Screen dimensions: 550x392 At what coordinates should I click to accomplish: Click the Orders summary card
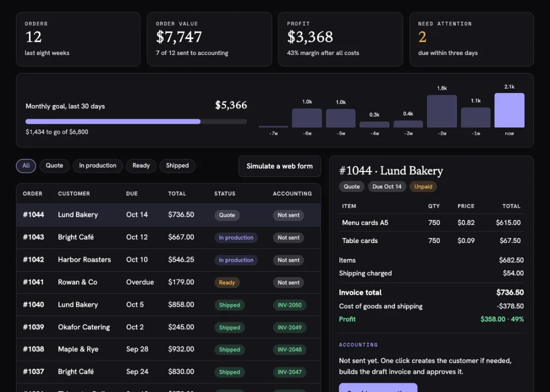click(x=78, y=39)
